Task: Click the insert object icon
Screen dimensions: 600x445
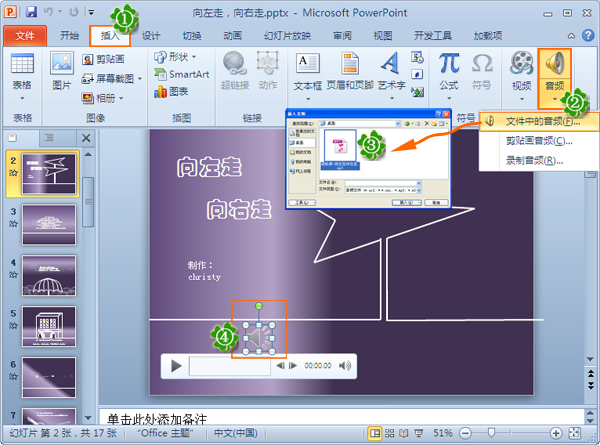Action: tap(417, 91)
